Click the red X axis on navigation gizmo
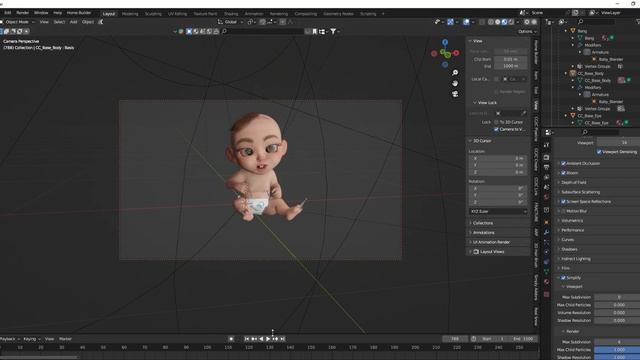 click(456, 53)
